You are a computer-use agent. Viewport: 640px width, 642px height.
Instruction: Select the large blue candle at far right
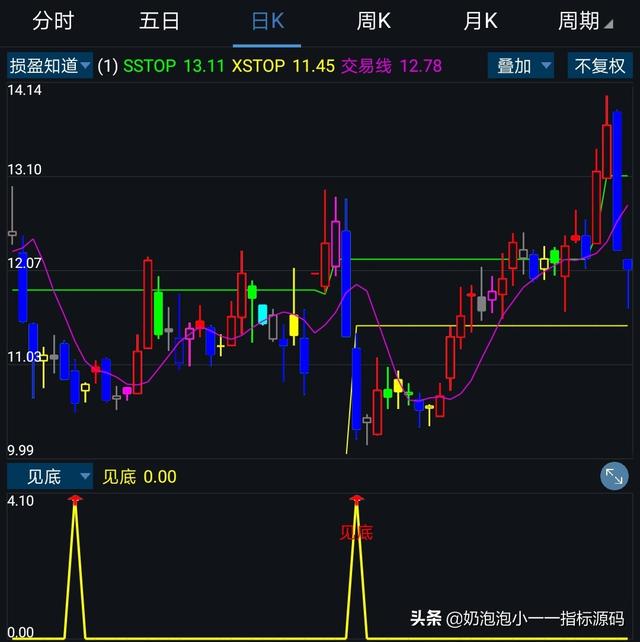coord(617,181)
